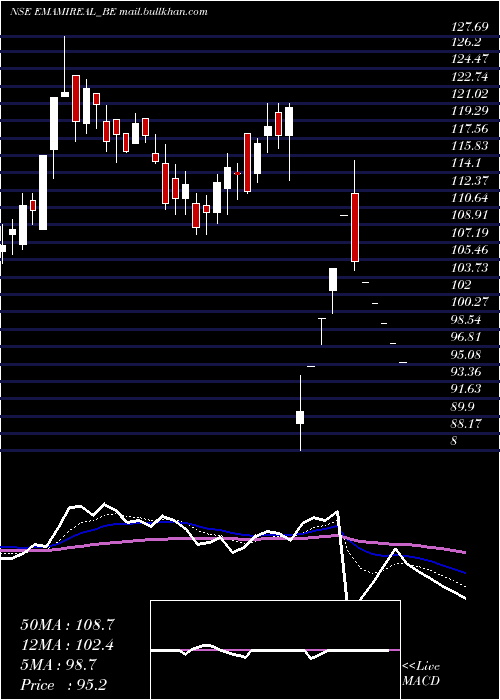Click the 114.1 price axis label
The width and height of the screenshot is (500, 700).
click(467, 163)
